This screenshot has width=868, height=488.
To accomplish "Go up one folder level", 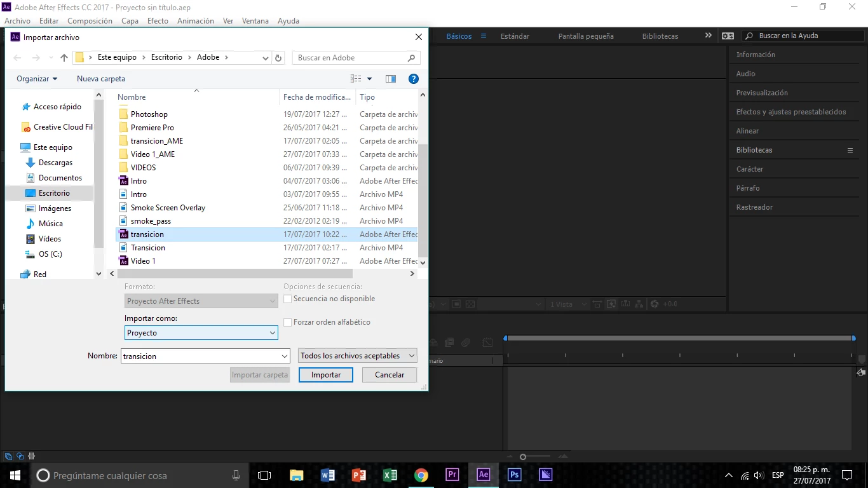I will point(64,58).
